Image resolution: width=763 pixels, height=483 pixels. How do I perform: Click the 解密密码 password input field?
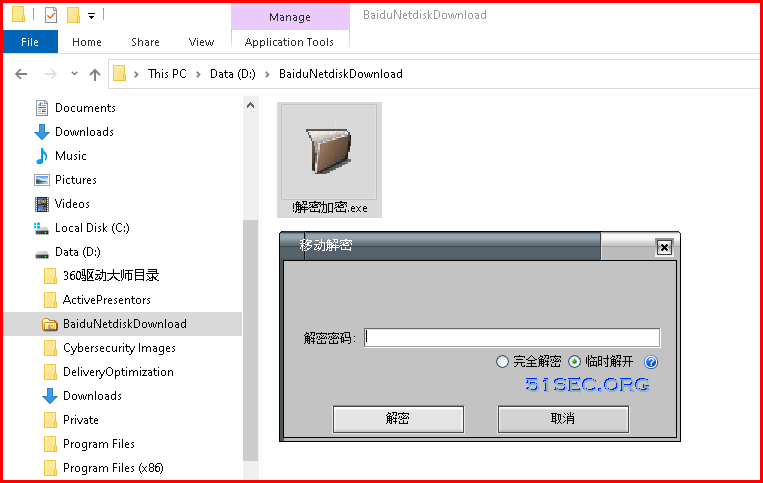click(512, 338)
